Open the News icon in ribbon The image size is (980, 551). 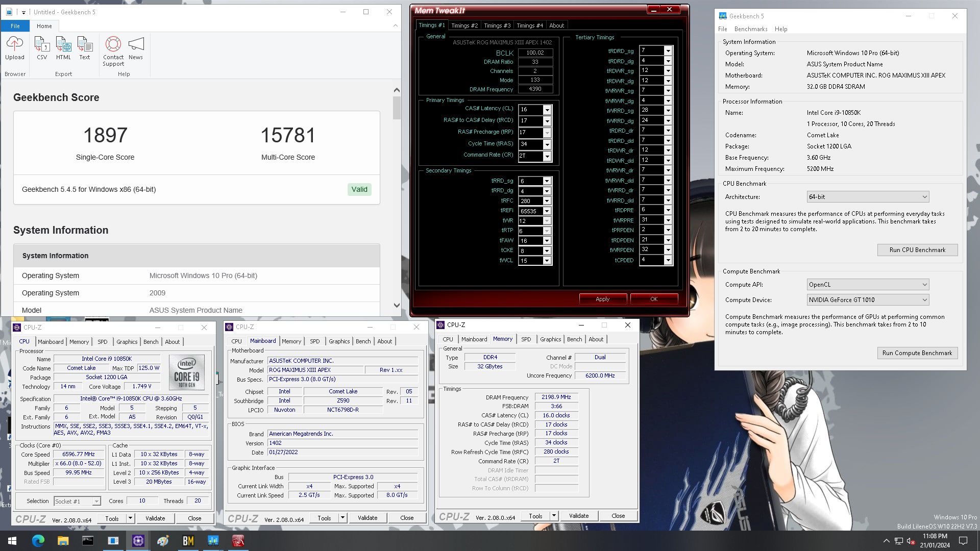pyautogui.click(x=136, y=49)
